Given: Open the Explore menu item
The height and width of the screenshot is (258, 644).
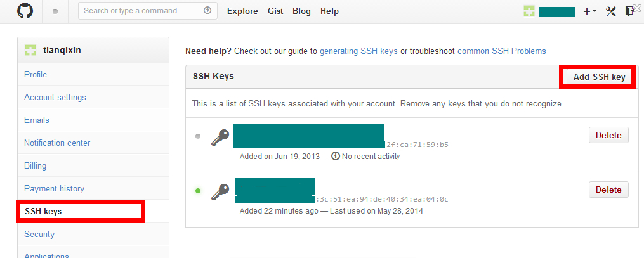Looking at the screenshot, I should click(x=242, y=11).
